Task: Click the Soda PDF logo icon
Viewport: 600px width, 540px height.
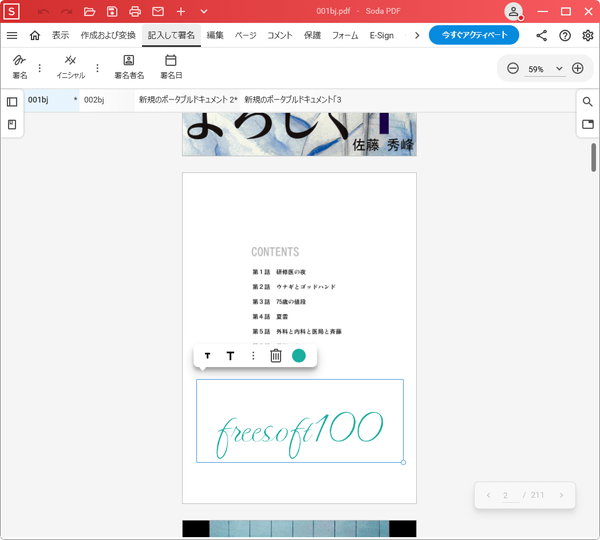Action: [11, 11]
